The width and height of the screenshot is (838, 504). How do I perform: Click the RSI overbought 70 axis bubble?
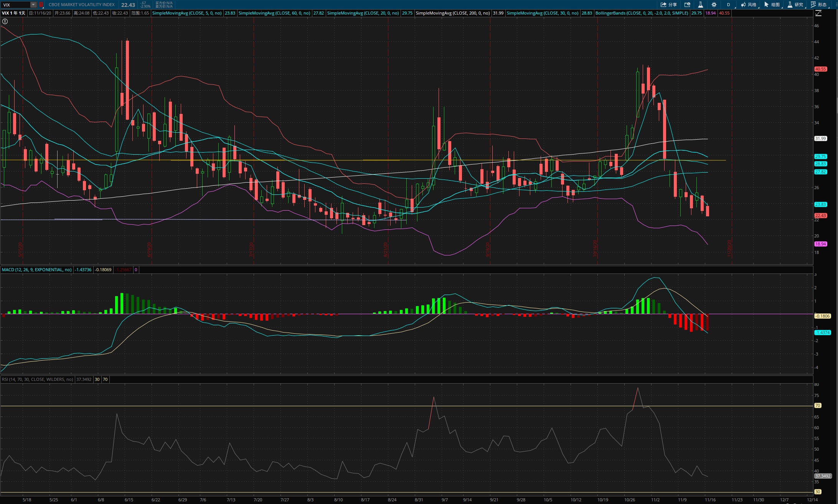[x=818, y=405]
